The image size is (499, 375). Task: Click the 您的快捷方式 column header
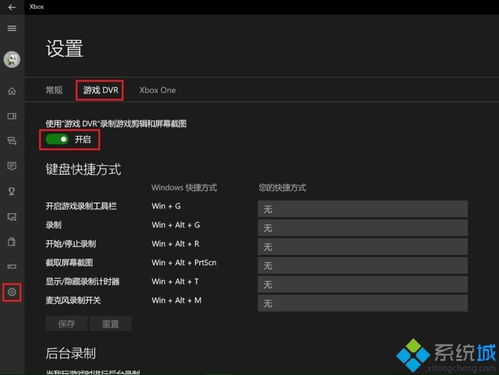pos(282,188)
